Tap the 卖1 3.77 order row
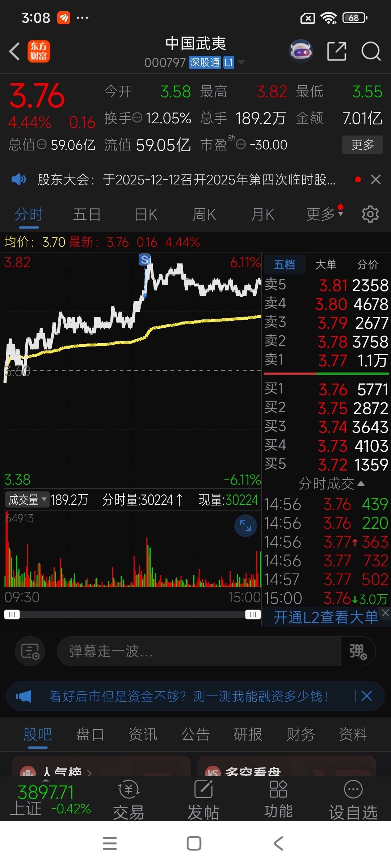Viewport: 391px width, 868px height. (x=326, y=360)
